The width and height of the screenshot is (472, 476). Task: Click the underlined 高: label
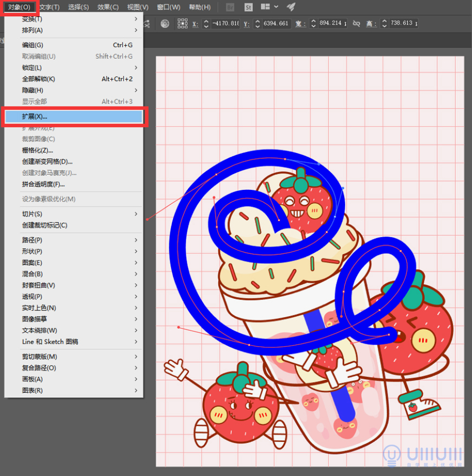click(371, 24)
